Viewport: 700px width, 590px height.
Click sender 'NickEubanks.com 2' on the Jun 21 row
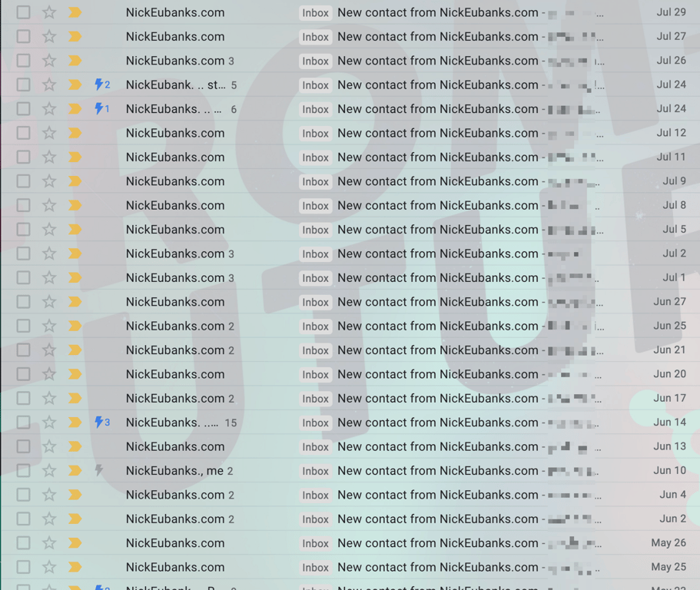(x=180, y=350)
